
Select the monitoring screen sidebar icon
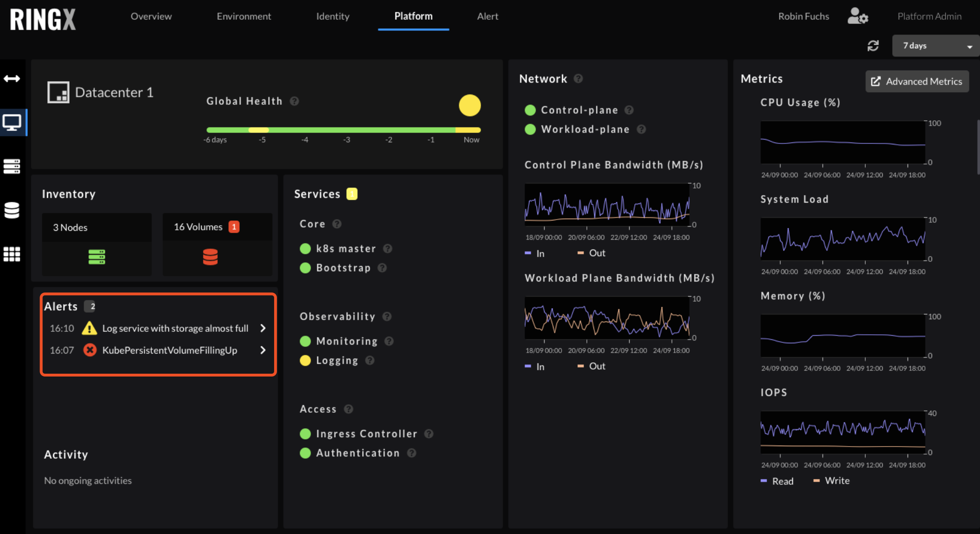[x=12, y=123]
